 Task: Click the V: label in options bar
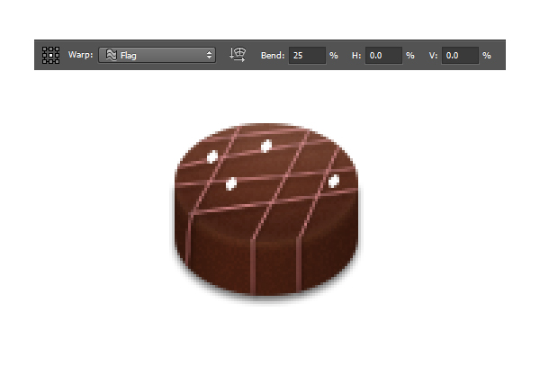pyautogui.click(x=433, y=55)
